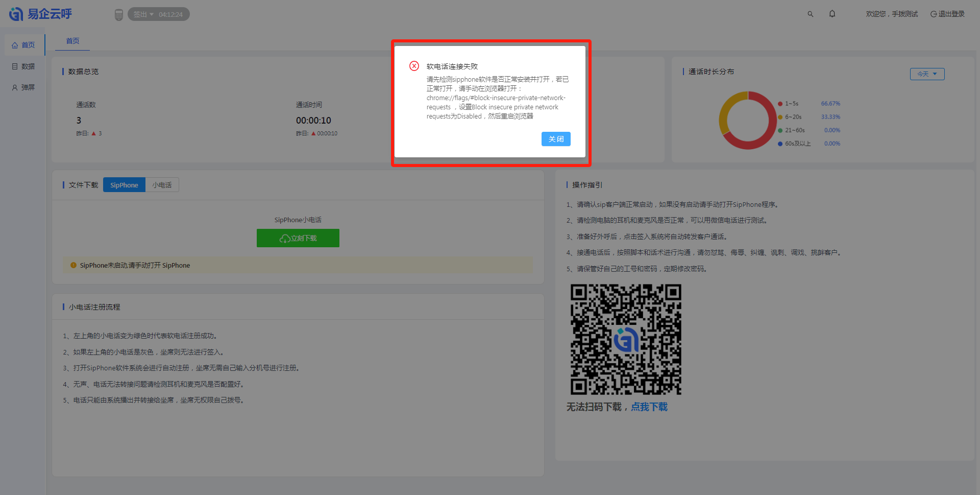Click the 易企云呼 logo
The height and width of the screenshot is (495, 980).
click(x=41, y=14)
